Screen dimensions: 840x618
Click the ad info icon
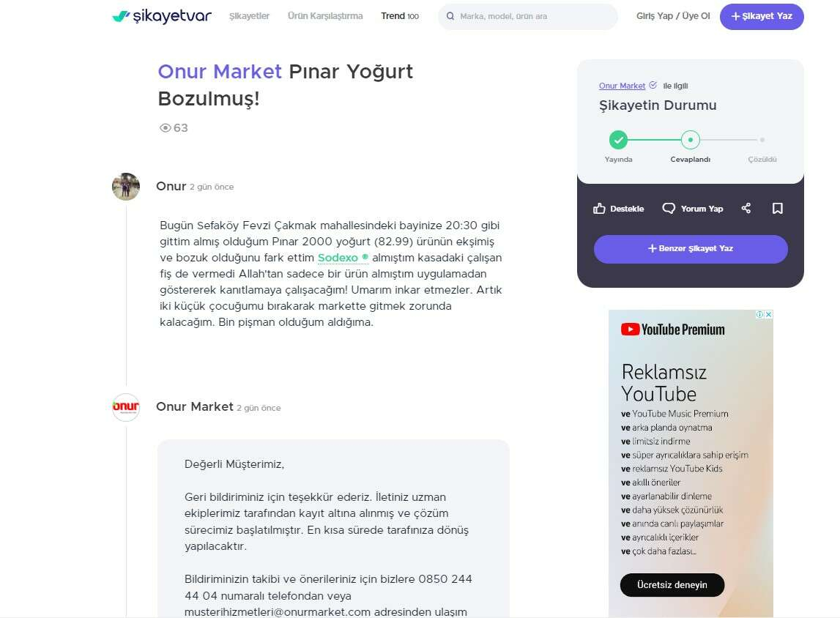click(759, 314)
